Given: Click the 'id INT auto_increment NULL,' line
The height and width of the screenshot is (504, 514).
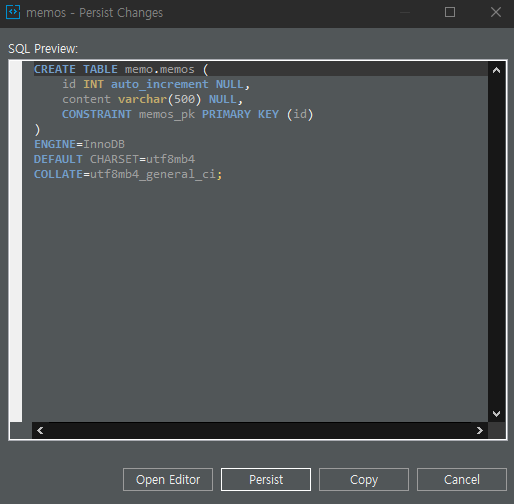Looking at the screenshot, I should (156, 84).
